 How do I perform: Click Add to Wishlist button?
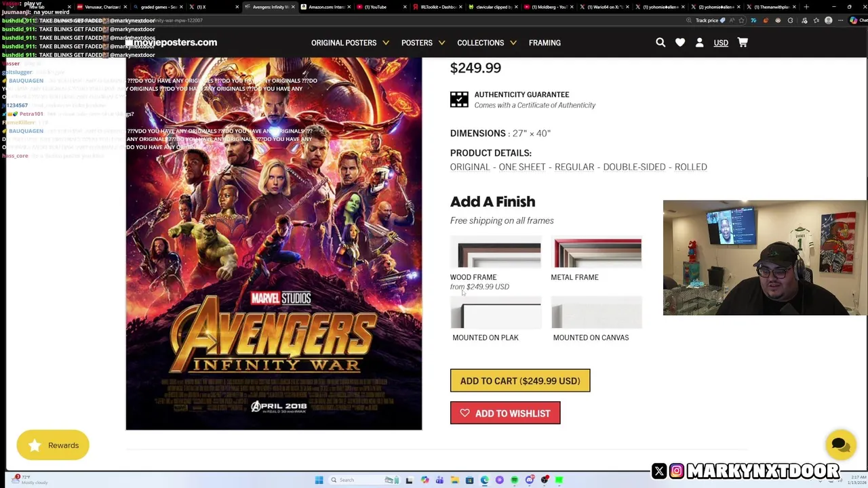[505, 413]
